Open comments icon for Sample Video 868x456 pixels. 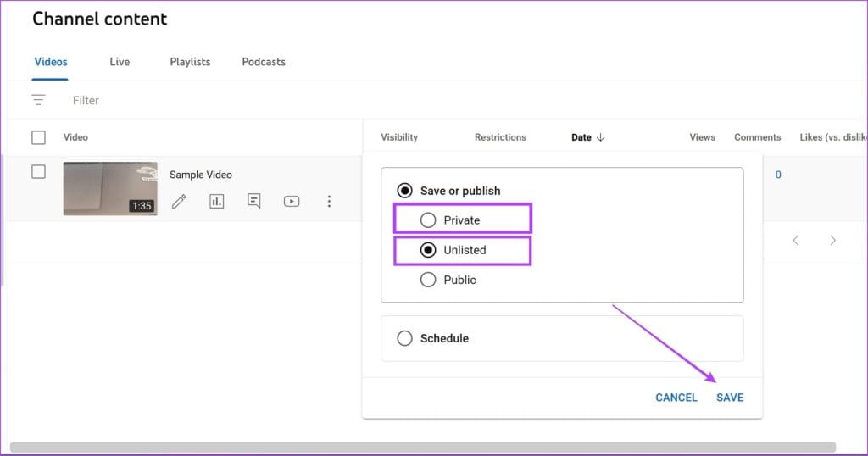(254, 201)
